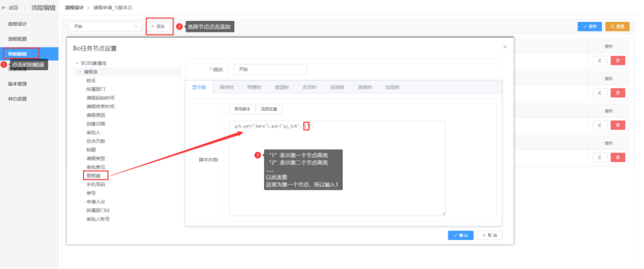
Task: Click the 添加 button
Action: [x=158, y=26]
